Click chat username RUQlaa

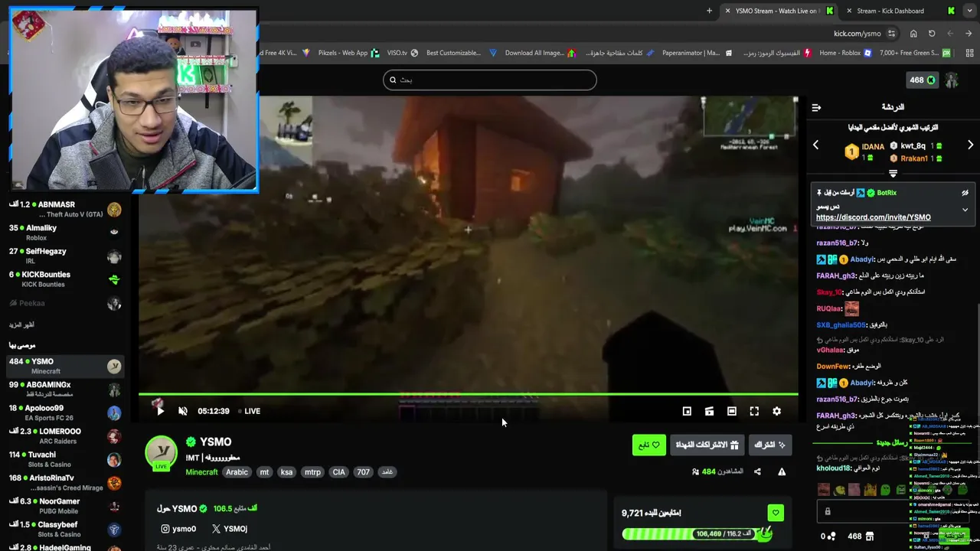(x=829, y=308)
